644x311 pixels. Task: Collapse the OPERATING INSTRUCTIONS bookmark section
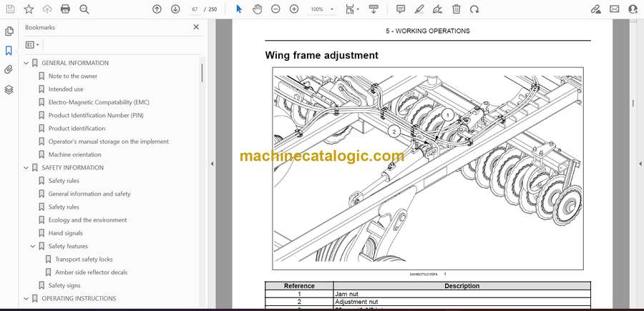tap(26, 299)
